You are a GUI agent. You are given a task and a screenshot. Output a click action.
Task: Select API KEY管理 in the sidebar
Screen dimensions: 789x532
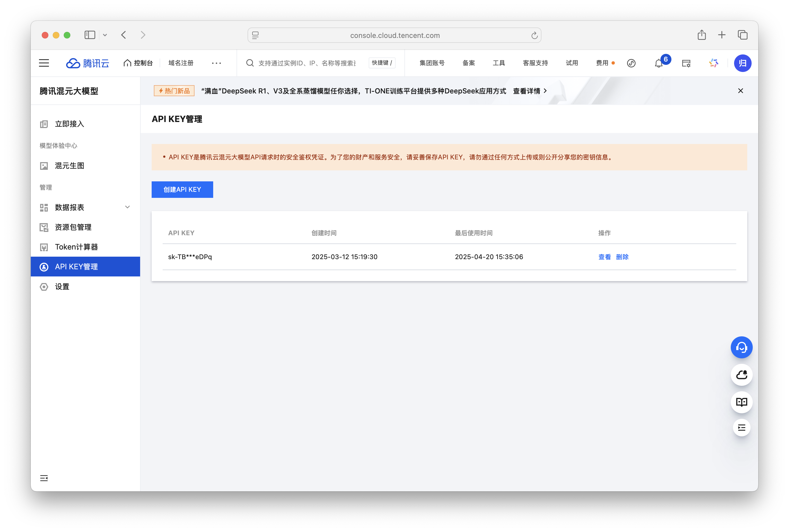(x=76, y=267)
